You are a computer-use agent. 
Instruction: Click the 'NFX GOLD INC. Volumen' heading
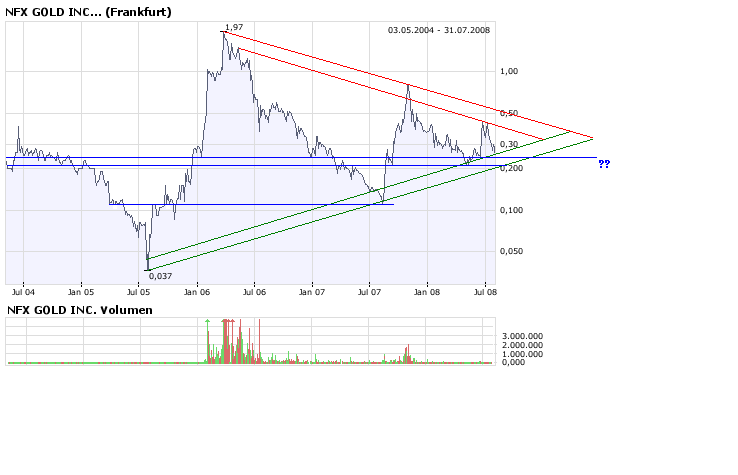[x=80, y=310]
